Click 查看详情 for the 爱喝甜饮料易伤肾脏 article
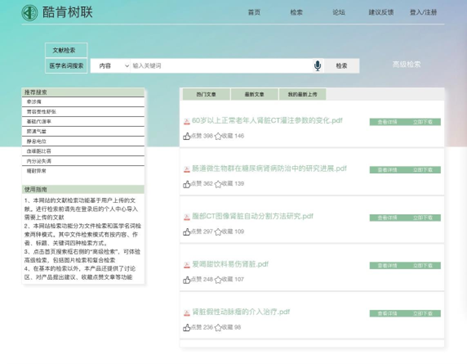Screen dimensions: 467x364 [387, 266]
